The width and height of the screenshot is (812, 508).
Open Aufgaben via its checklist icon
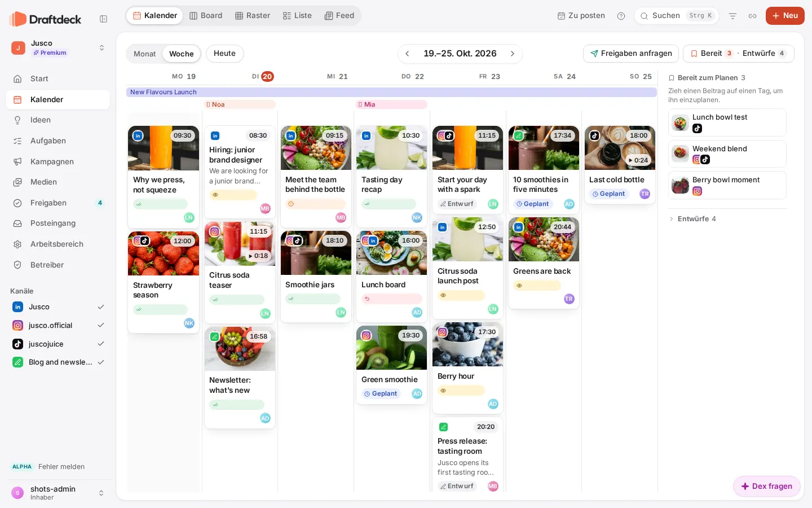tap(17, 141)
